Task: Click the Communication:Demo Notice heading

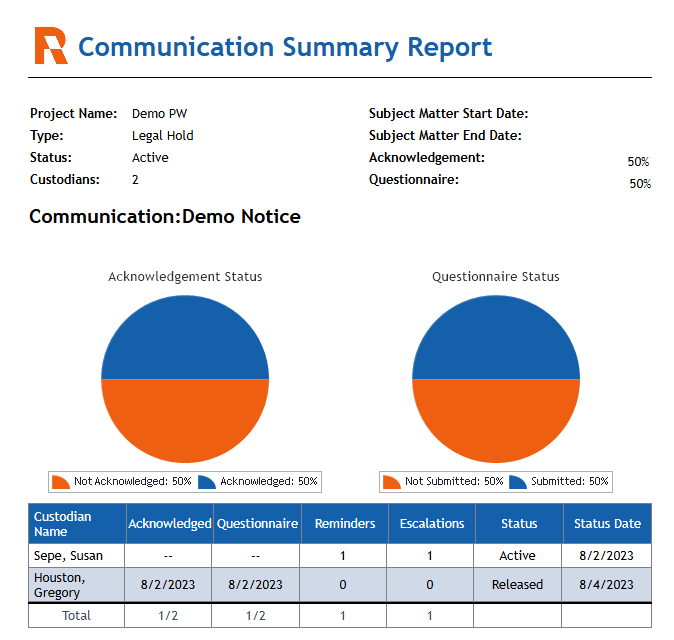Action: point(165,216)
